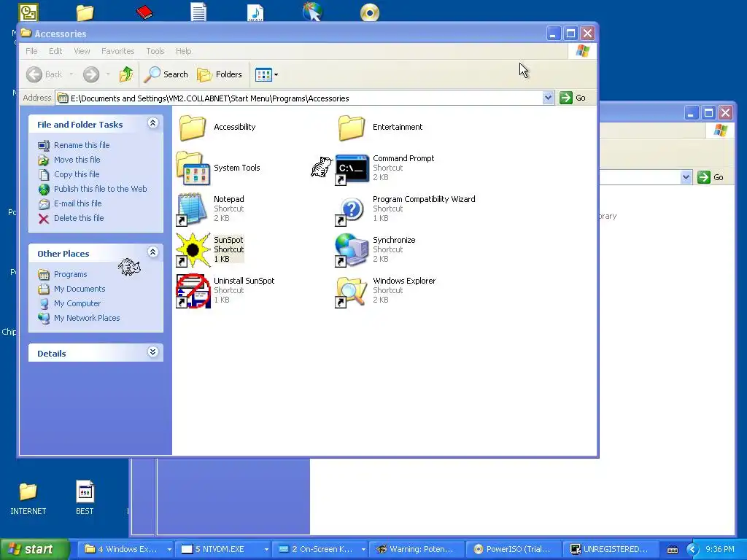Image resolution: width=747 pixels, height=560 pixels.
Task: Open the Tools menu
Action: [x=155, y=51]
